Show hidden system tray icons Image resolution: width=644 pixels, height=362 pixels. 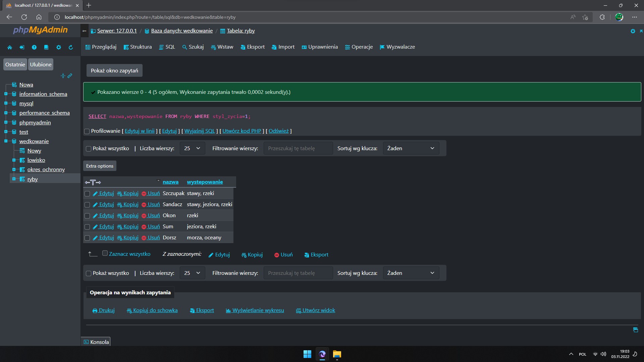[571, 354]
